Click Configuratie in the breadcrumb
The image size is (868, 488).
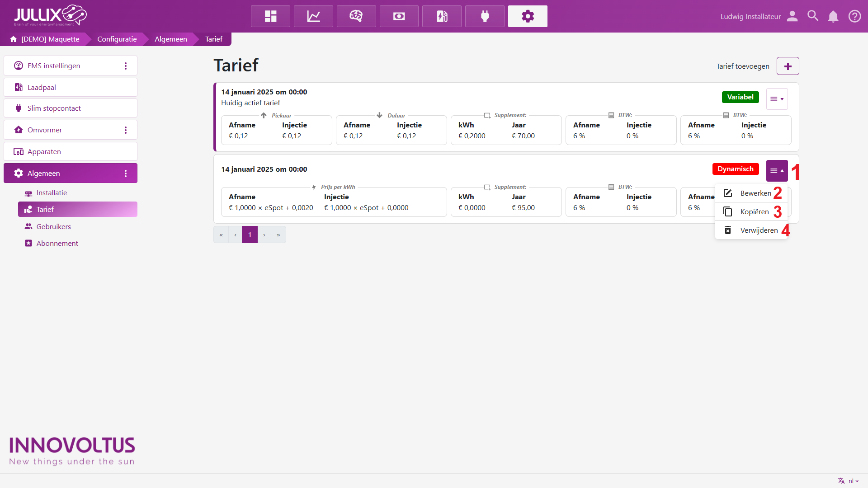pos(117,39)
